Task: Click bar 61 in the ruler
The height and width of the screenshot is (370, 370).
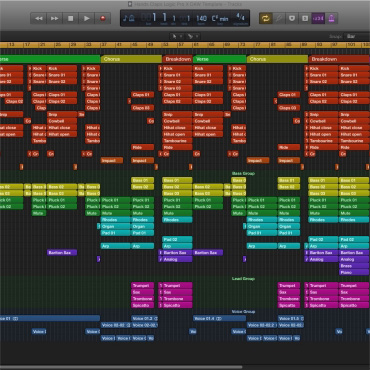Action: tap(196, 45)
